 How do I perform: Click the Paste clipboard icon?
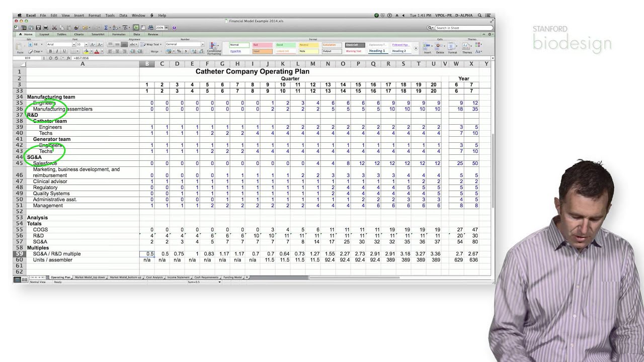(x=19, y=47)
